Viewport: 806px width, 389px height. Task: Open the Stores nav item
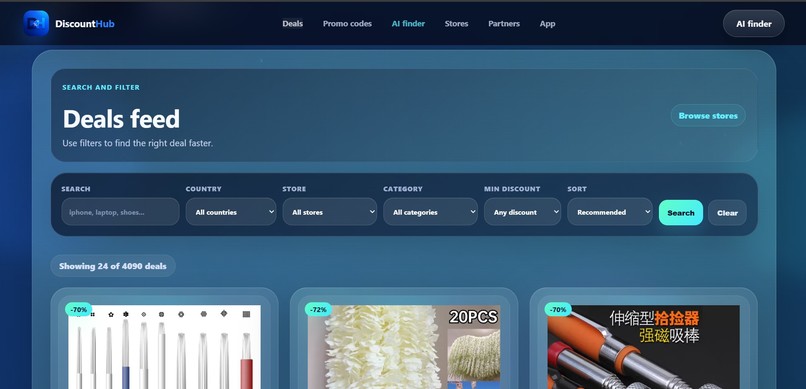[456, 24]
